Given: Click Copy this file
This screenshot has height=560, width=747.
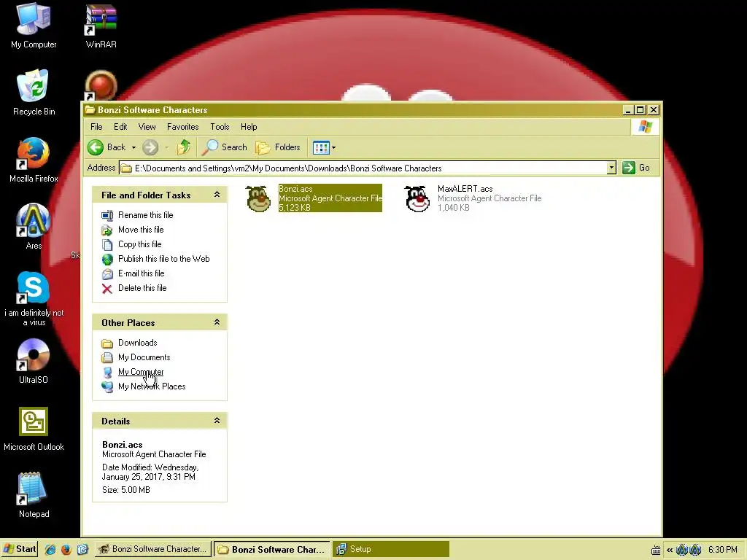Looking at the screenshot, I should 139,244.
